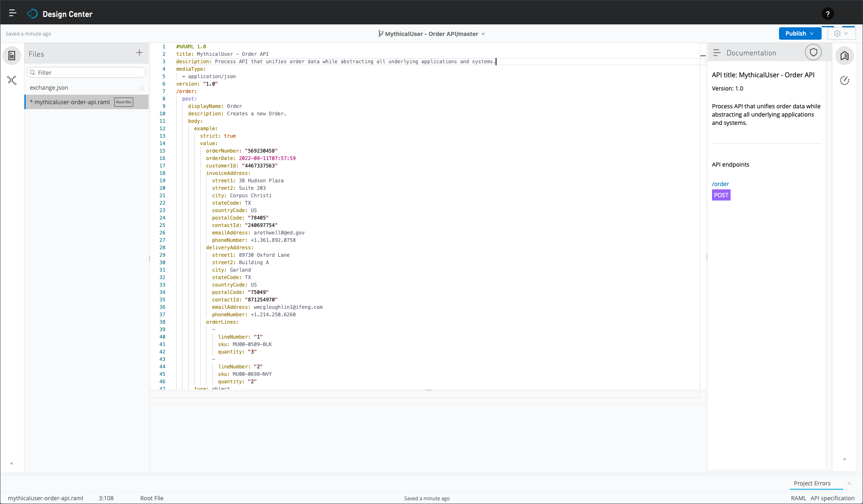Open settings dropdown chevron
863x504 pixels.
point(846,33)
